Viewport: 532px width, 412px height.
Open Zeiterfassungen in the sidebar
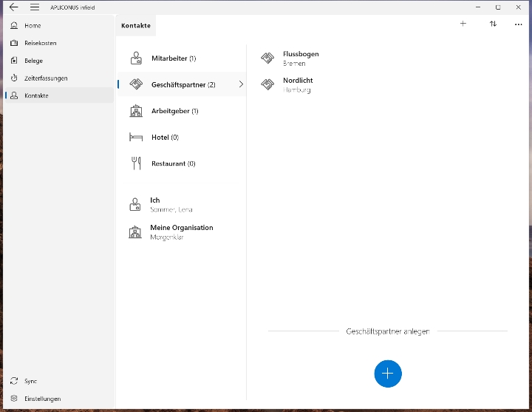59,78
